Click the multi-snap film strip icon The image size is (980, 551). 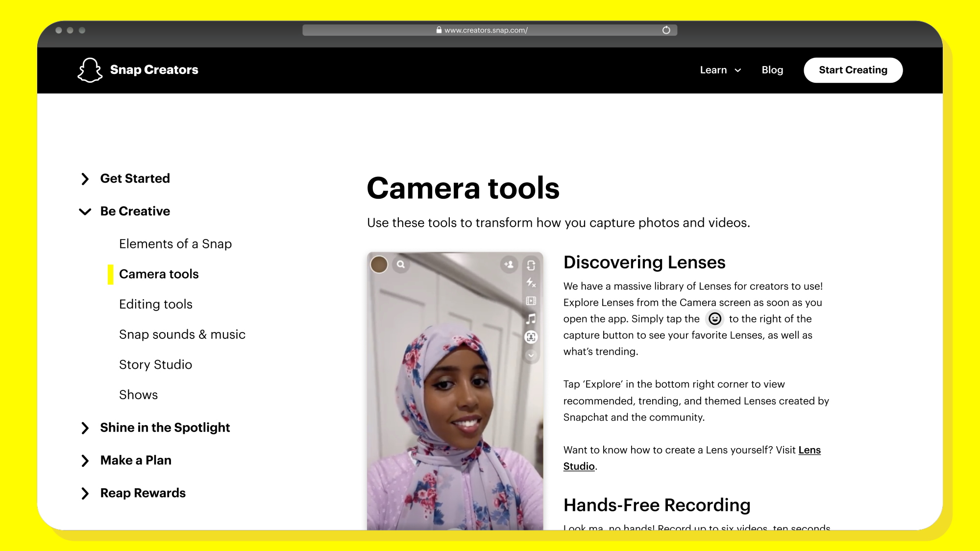(531, 300)
